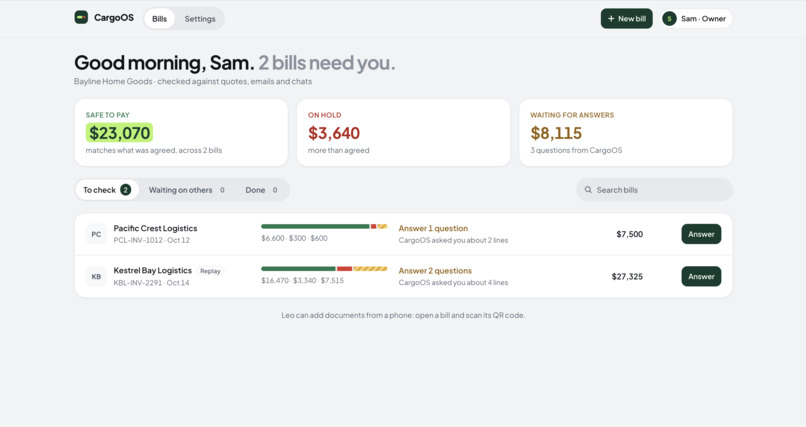Click Answer button for Kestrel Bay Logistics
Screen dimensions: 806x427
click(701, 276)
